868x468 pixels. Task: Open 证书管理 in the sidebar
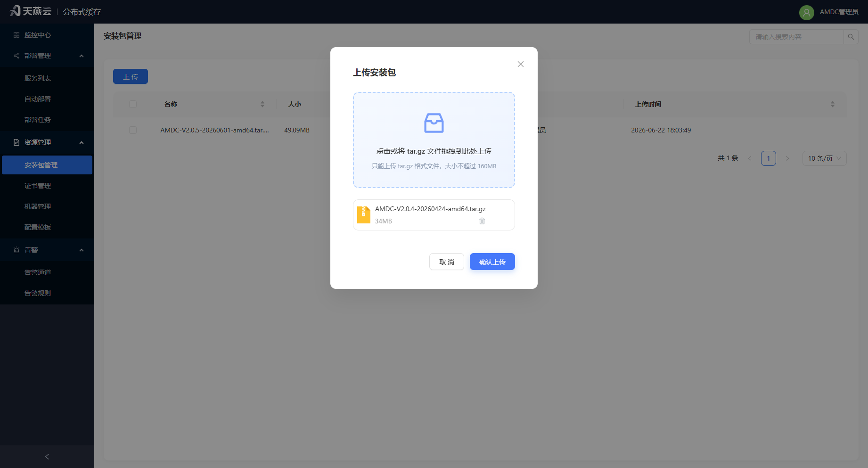(47, 186)
